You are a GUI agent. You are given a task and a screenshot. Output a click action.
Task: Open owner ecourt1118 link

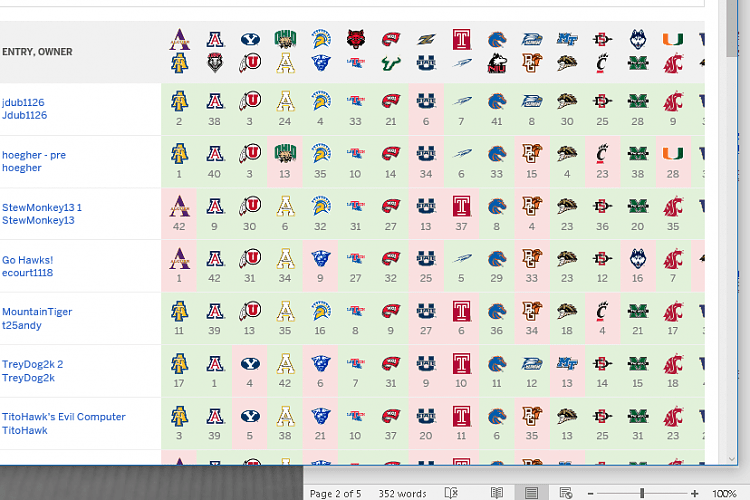[x=27, y=273]
